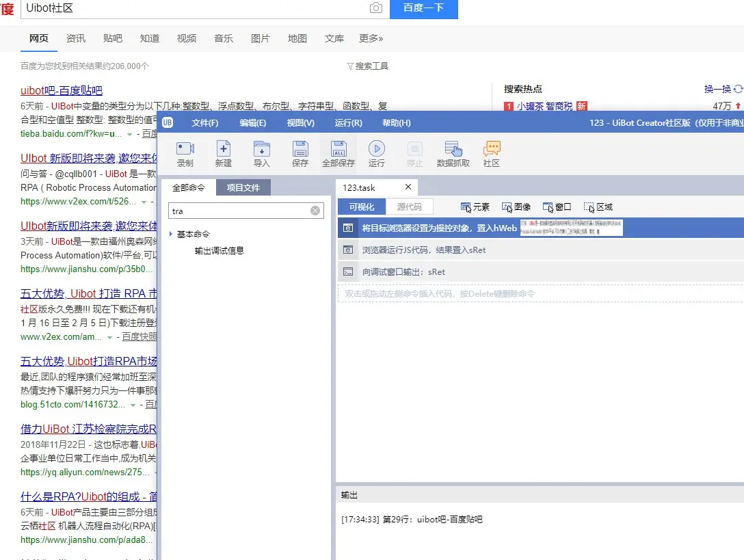Select the Region (区域) picker tool
Image resolution: width=744 pixels, height=560 pixels.
click(598, 207)
